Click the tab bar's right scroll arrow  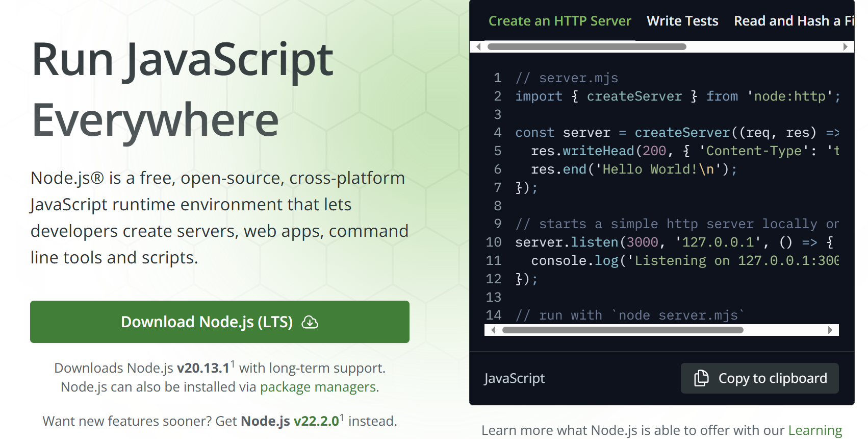845,47
